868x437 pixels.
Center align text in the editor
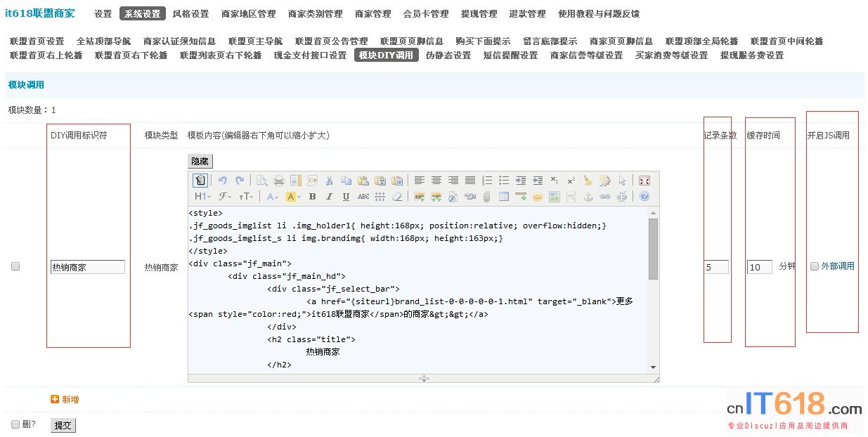point(436,180)
